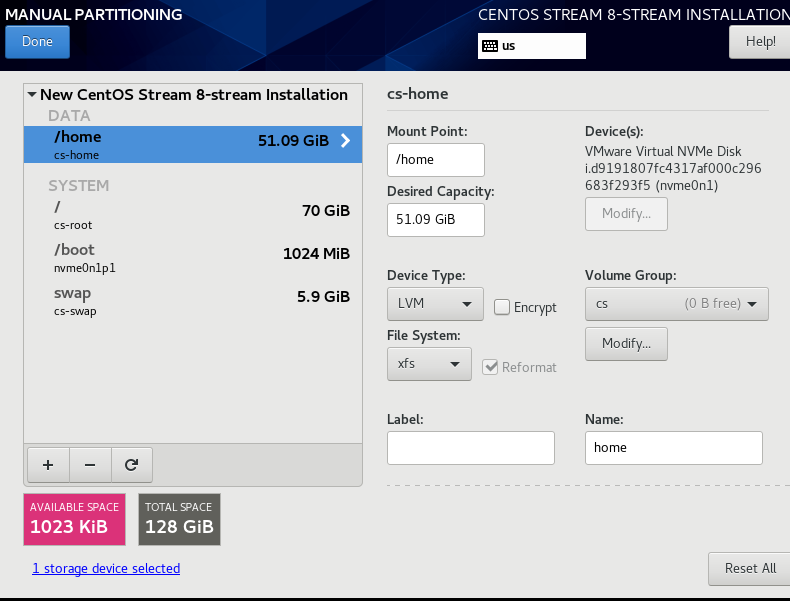790x601 pixels.
Task: Collapse New CentOS Stream 8-stream Installation tree
Action: (32, 94)
